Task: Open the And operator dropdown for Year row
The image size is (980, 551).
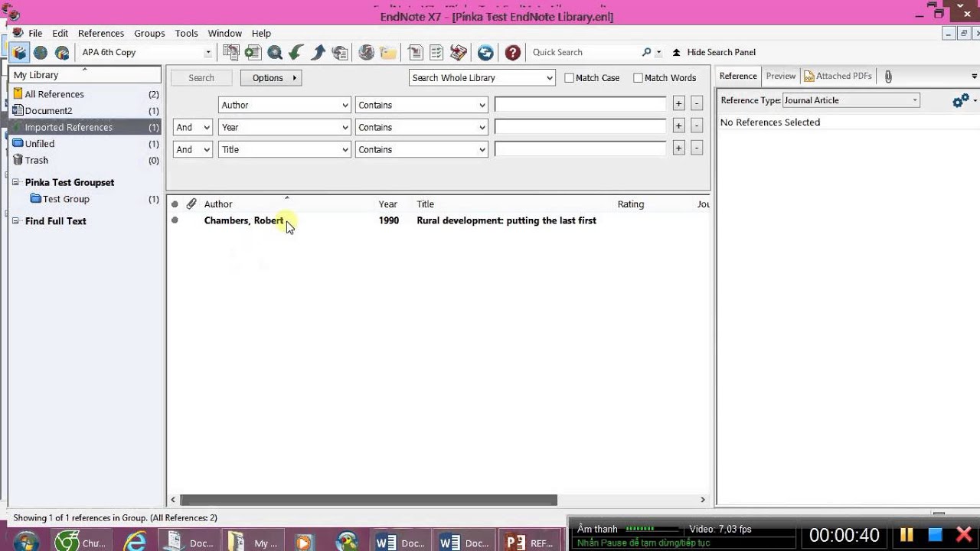Action: point(192,127)
